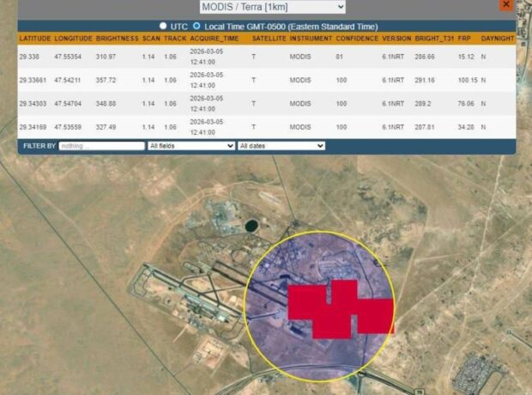Sort table by LONGITUDE column header
Viewport: 532px width, 395px height.
73,39
